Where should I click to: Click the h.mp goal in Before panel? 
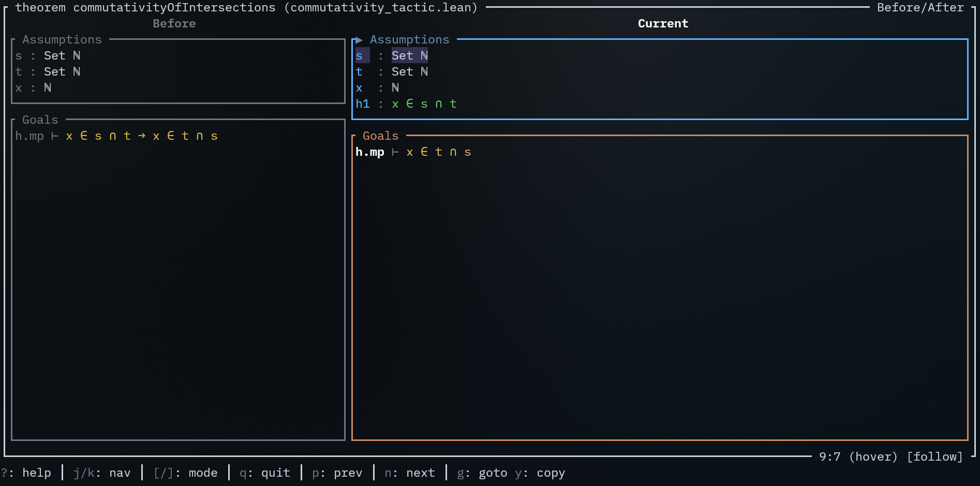(x=29, y=136)
